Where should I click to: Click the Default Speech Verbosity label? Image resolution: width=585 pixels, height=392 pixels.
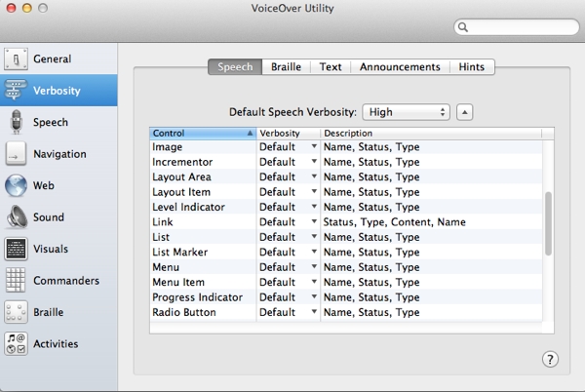(292, 112)
